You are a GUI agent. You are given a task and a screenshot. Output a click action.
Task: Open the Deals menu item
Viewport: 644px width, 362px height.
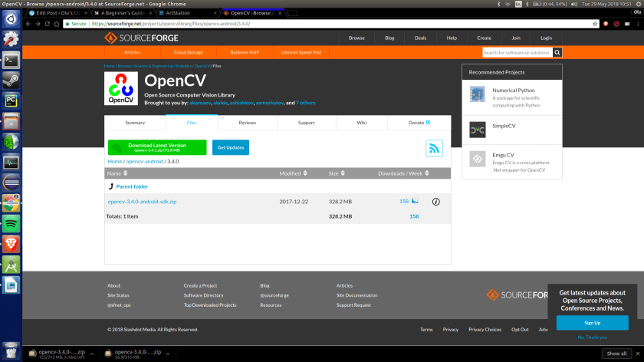click(x=420, y=38)
